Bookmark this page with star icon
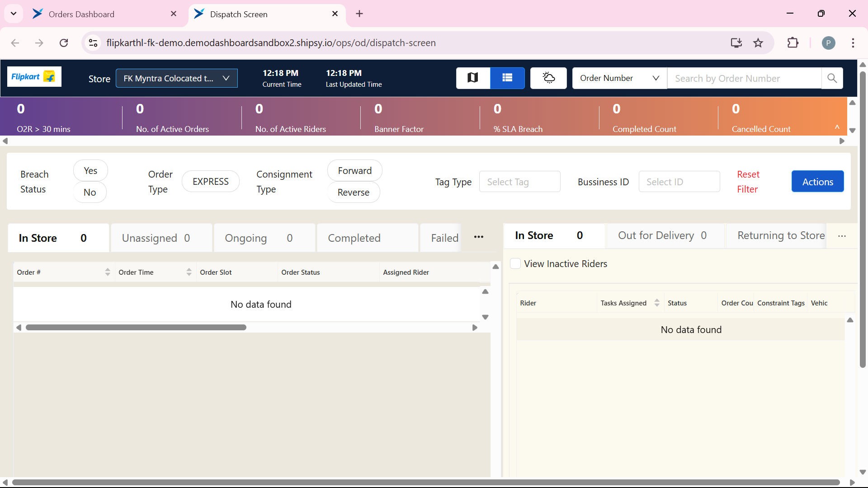 tap(758, 43)
